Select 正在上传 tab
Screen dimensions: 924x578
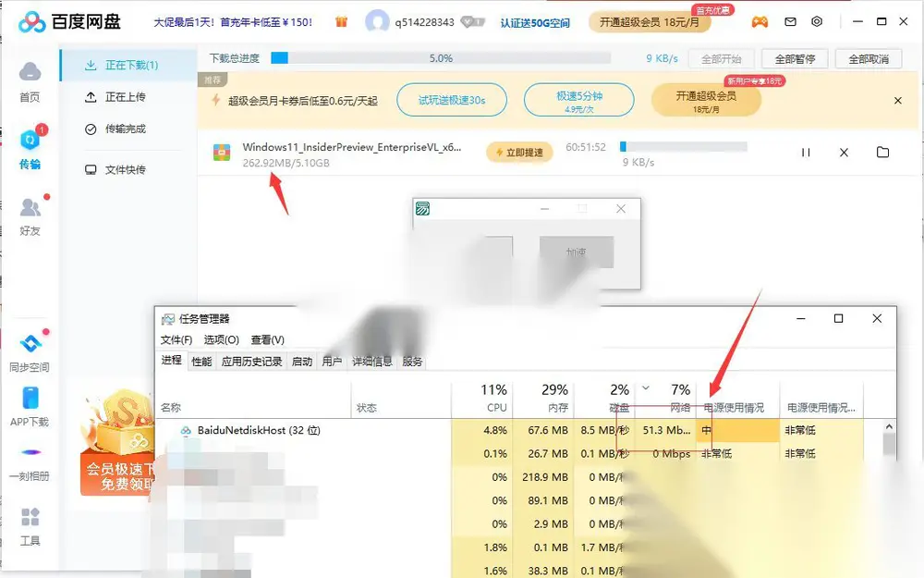coord(115,97)
